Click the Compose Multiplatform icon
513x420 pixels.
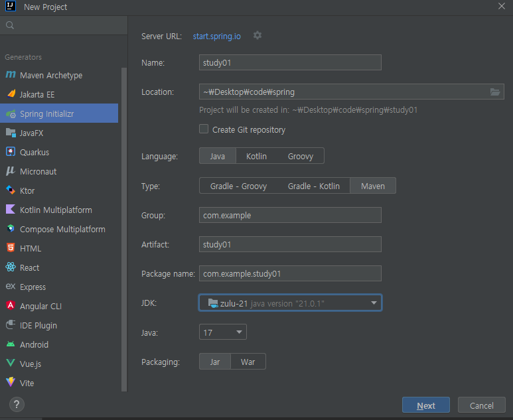11,229
